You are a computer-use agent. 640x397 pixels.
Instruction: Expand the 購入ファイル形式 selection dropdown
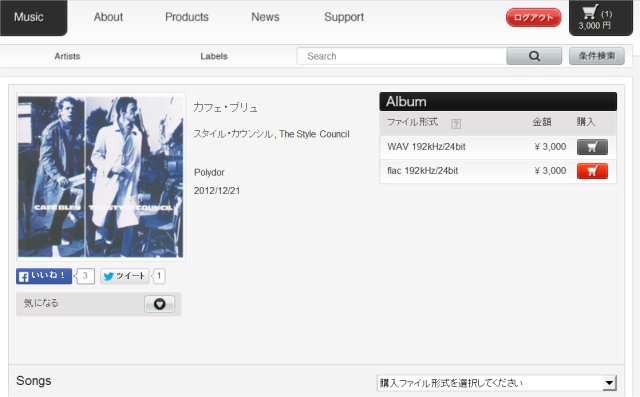[x=497, y=383]
